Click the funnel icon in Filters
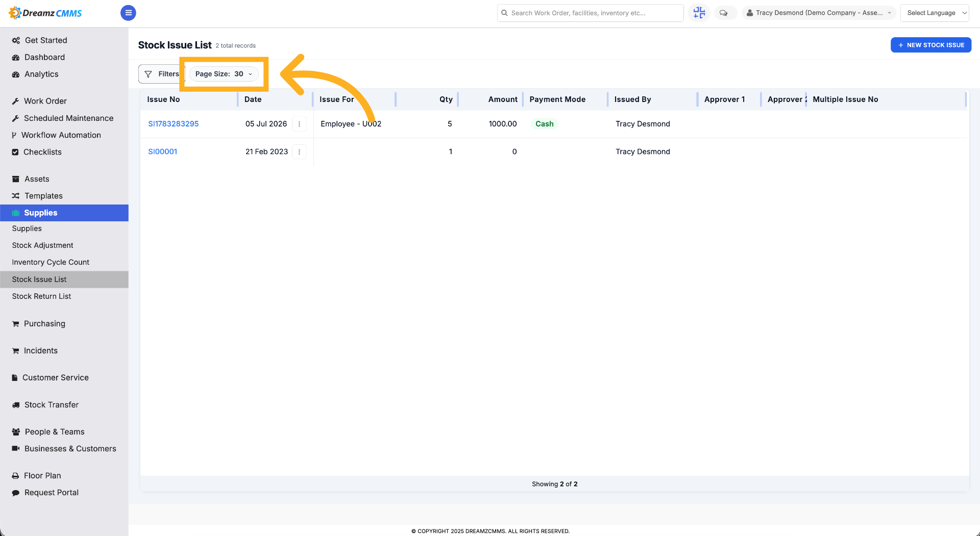Image resolution: width=980 pixels, height=536 pixels. click(148, 74)
